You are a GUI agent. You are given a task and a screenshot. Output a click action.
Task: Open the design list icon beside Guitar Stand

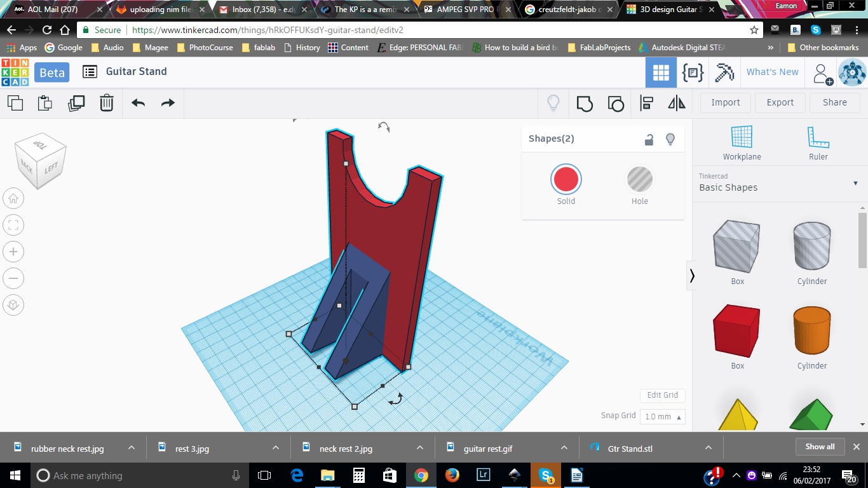pyautogui.click(x=90, y=72)
